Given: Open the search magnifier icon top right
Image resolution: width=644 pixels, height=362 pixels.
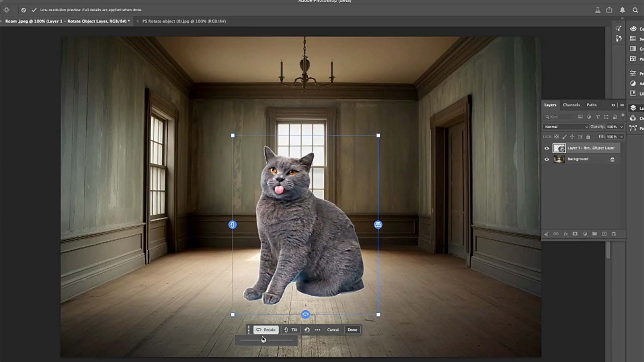Looking at the screenshot, I should coord(635,10).
